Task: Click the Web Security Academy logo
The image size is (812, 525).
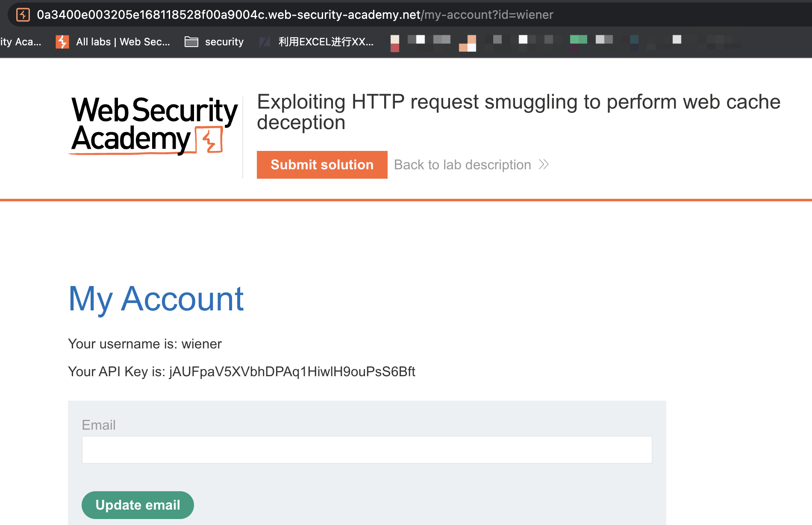Action: pos(154,124)
